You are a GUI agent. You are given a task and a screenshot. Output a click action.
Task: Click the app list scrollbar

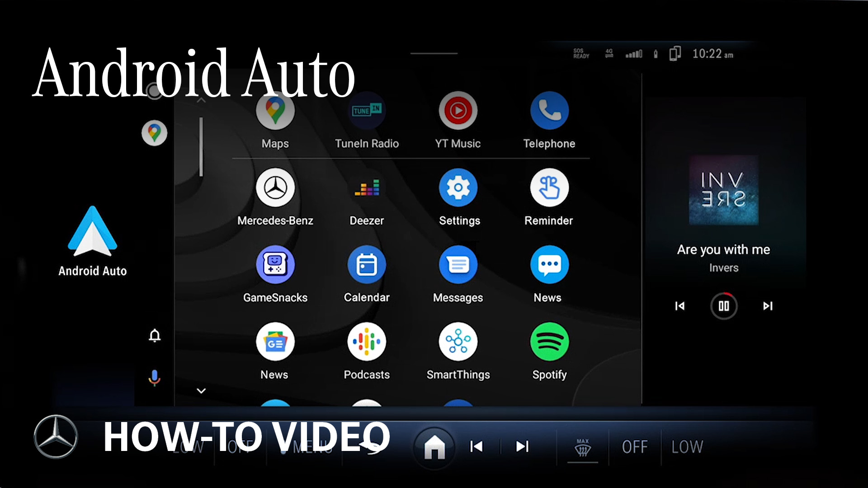[x=201, y=147]
